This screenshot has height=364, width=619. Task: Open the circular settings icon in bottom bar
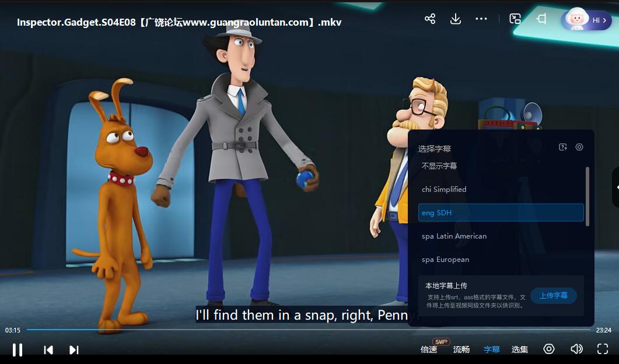(x=549, y=349)
